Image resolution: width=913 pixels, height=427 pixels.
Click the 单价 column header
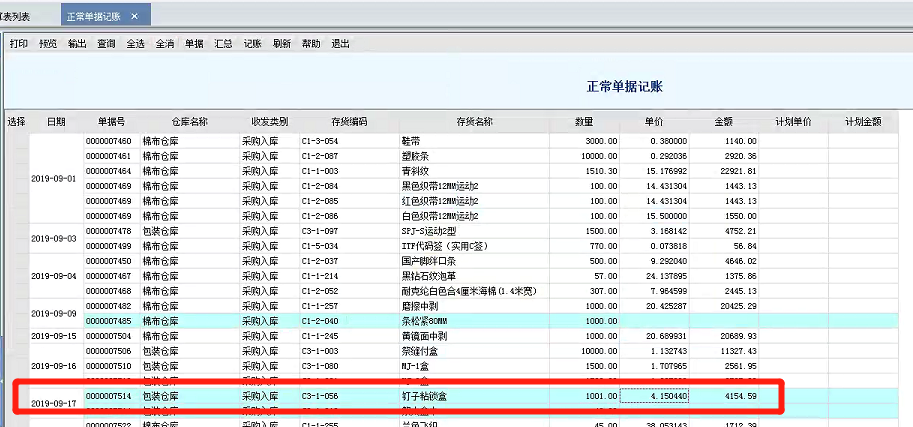pos(654,122)
